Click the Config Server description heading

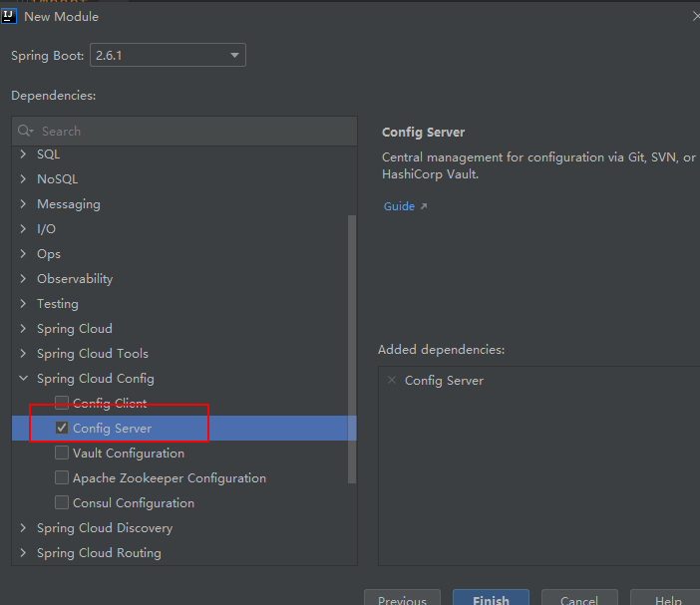423,133
